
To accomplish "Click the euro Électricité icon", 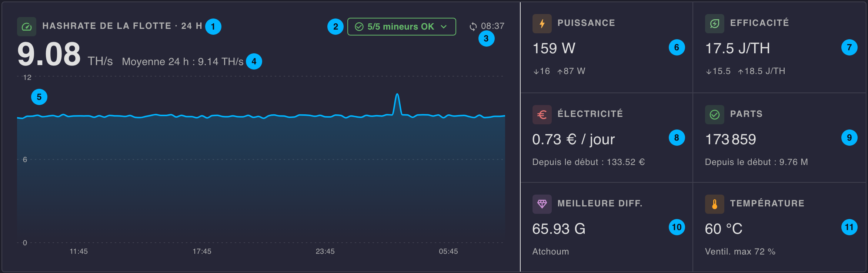I will point(542,115).
